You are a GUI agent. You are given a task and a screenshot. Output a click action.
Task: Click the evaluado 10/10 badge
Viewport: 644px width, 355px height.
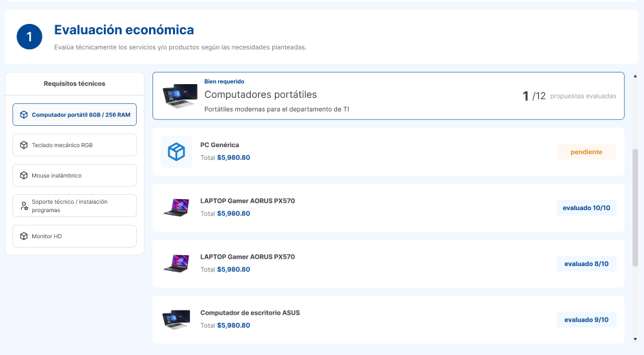tap(586, 207)
